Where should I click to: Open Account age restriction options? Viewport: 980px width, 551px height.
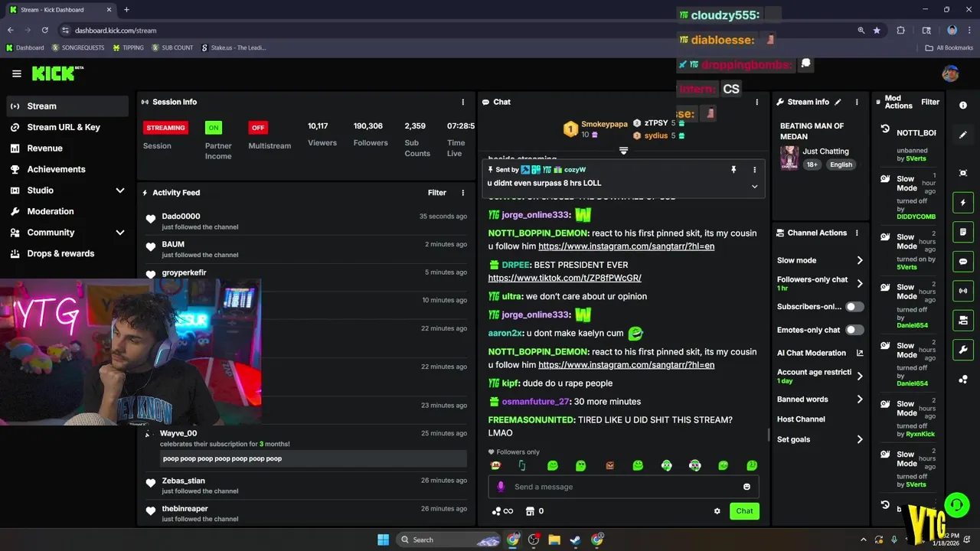(820, 376)
